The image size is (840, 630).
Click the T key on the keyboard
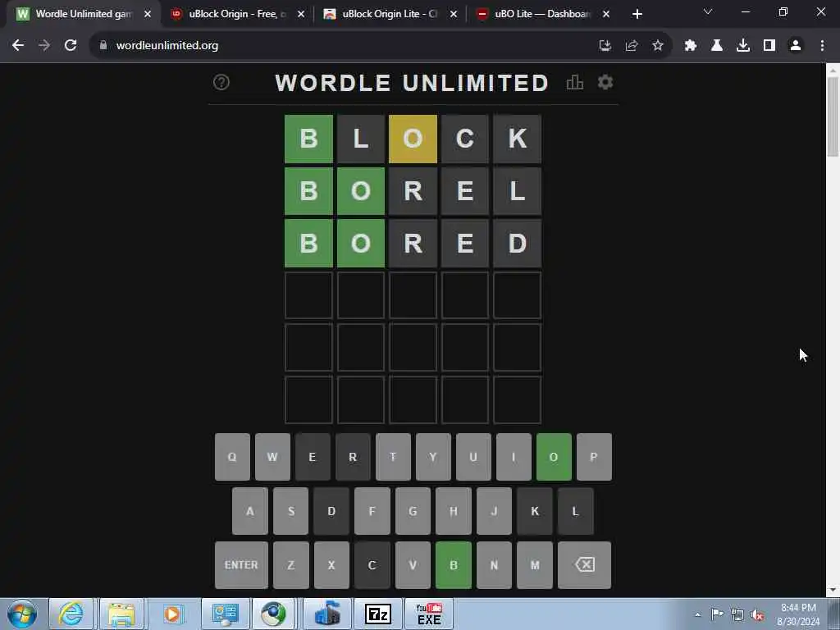coord(393,457)
